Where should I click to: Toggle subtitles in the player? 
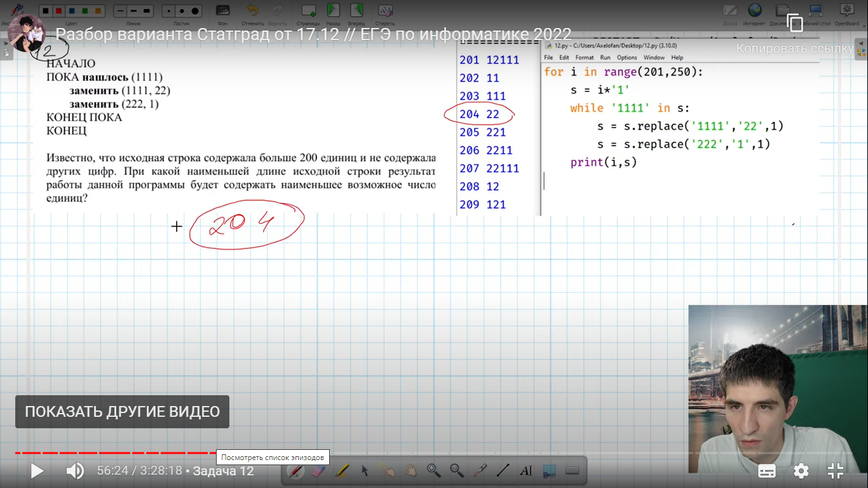click(x=767, y=471)
